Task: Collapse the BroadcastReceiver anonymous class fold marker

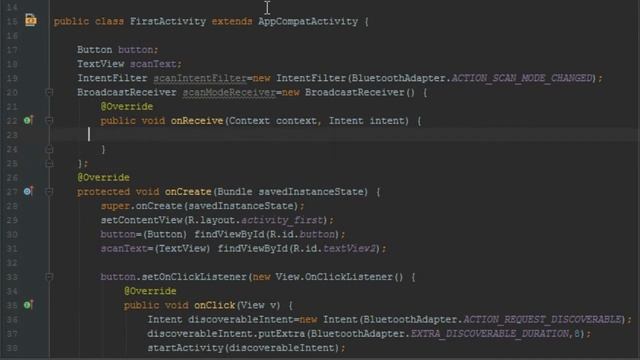Action: pos(49,92)
